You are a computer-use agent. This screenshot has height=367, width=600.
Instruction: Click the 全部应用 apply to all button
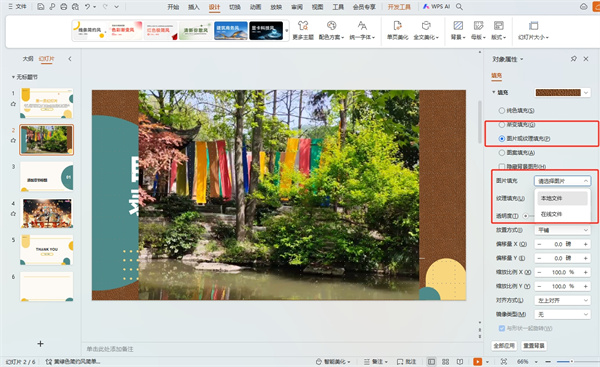tap(504, 346)
